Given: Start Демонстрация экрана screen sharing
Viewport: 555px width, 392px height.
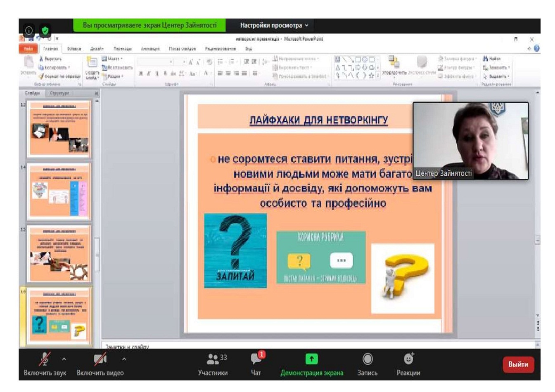Looking at the screenshot, I should 311,364.
